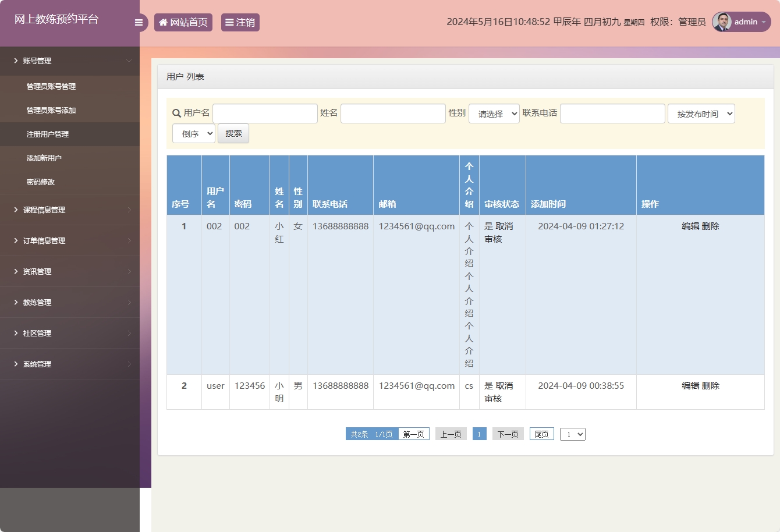Screen dimensions: 780x532
Task: Click the magnifier search icon near 用户名
Action: pyautogui.click(x=176, y=114)
